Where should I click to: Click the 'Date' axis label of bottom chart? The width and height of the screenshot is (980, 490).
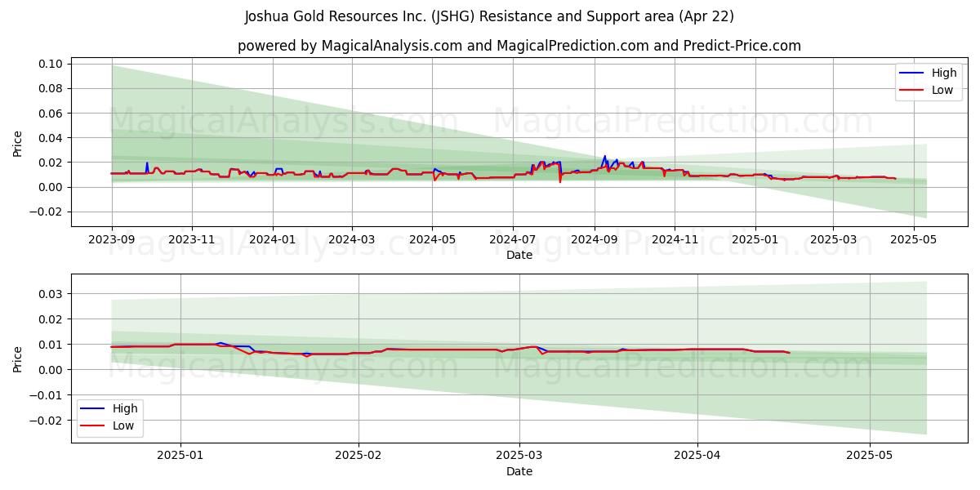(x=519, y=470)
